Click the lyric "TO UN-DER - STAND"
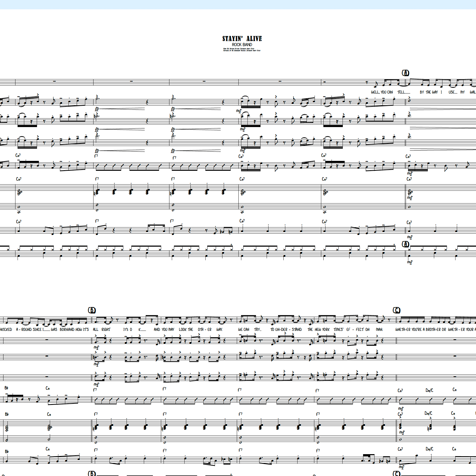 [x=286, y=329]
